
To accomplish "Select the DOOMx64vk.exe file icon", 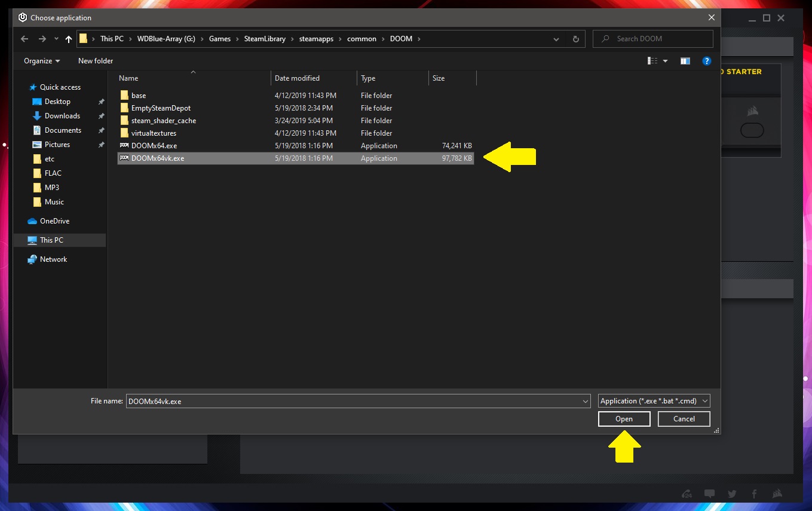I will 124,158.
